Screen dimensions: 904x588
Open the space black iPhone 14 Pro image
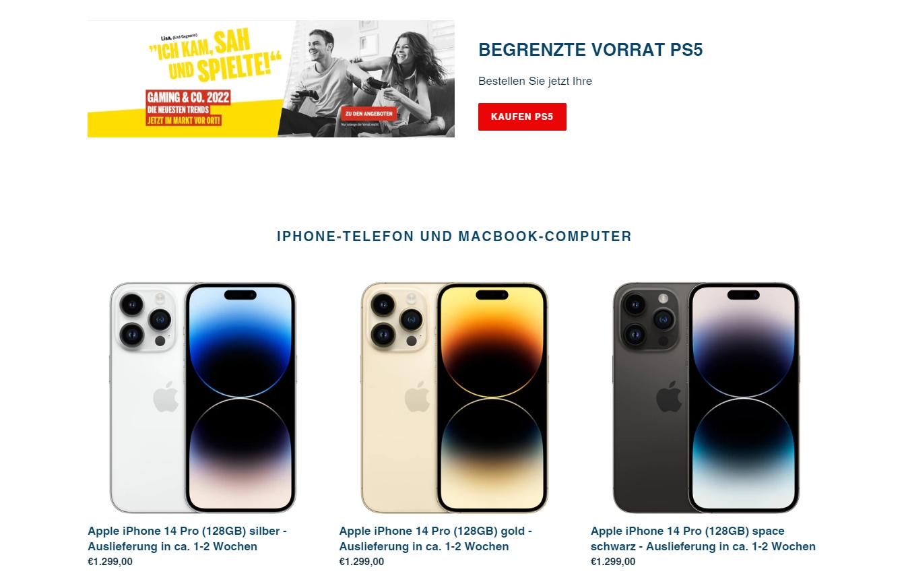pos(706,397)
